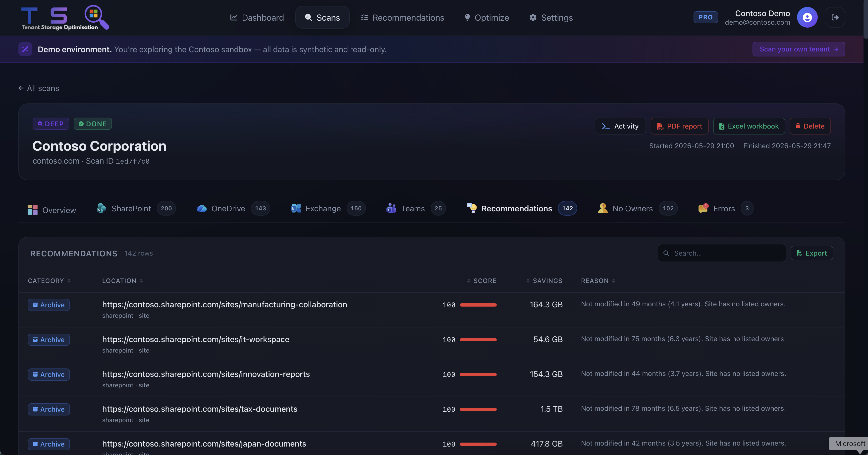The width and height of the screenshot is (868, 455).
Task: Click the PRO plan badge
Action: [705, 17]
